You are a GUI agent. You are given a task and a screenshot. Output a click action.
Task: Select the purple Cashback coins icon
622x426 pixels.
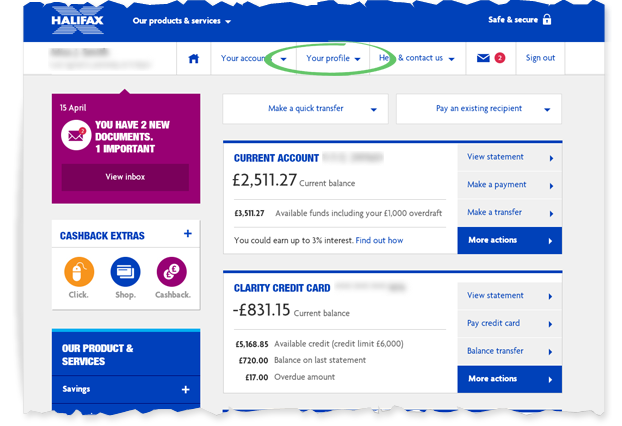(172, 272)
